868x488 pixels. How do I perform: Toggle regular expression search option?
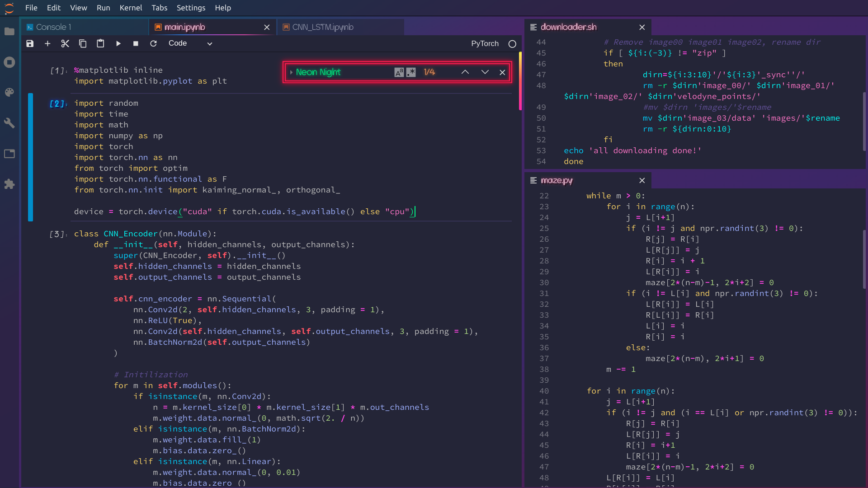[411, 72]
